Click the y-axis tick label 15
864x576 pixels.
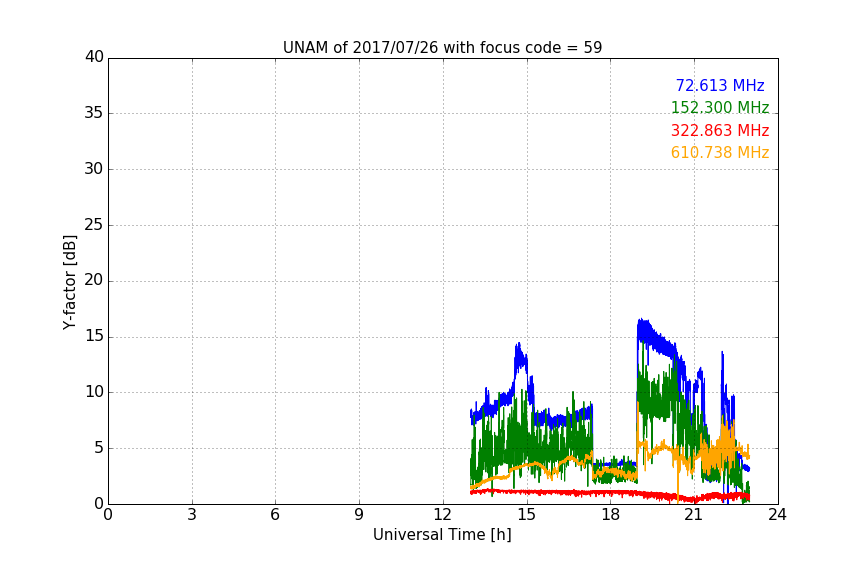[94, 336]
